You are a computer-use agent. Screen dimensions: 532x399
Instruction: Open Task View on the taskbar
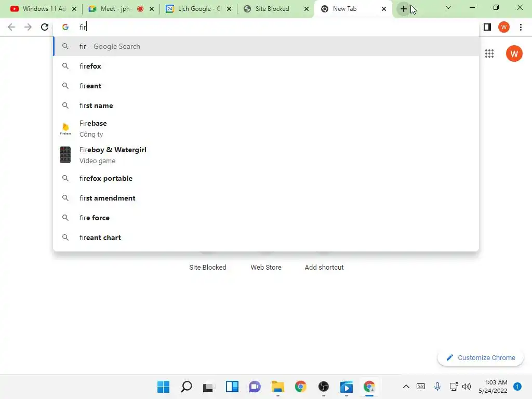point(209,387)
